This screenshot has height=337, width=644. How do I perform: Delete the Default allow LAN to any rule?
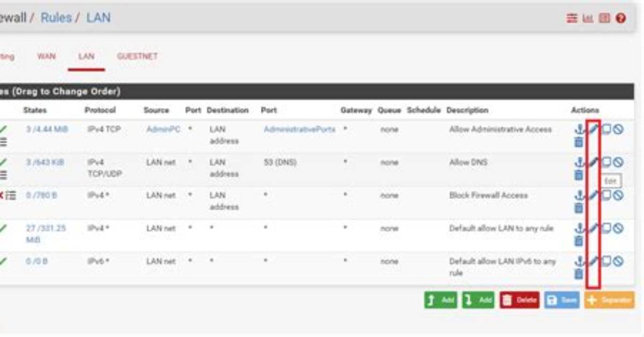[x=579, y=241]
